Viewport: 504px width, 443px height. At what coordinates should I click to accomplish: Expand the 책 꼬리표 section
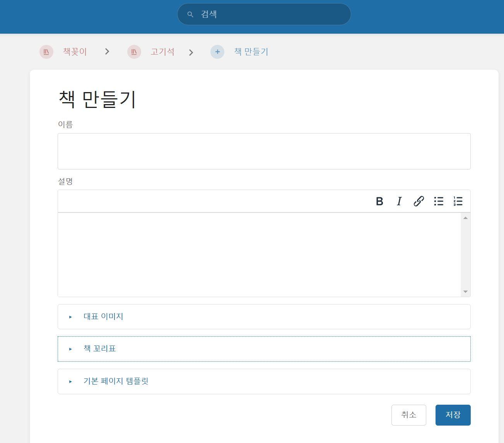tap(264, 349)
